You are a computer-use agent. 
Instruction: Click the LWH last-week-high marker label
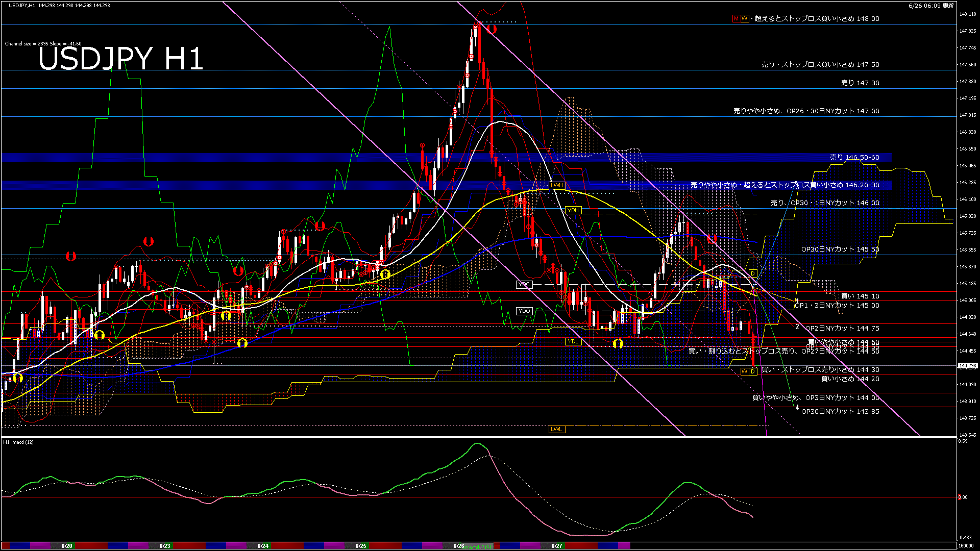click(557, 185)
